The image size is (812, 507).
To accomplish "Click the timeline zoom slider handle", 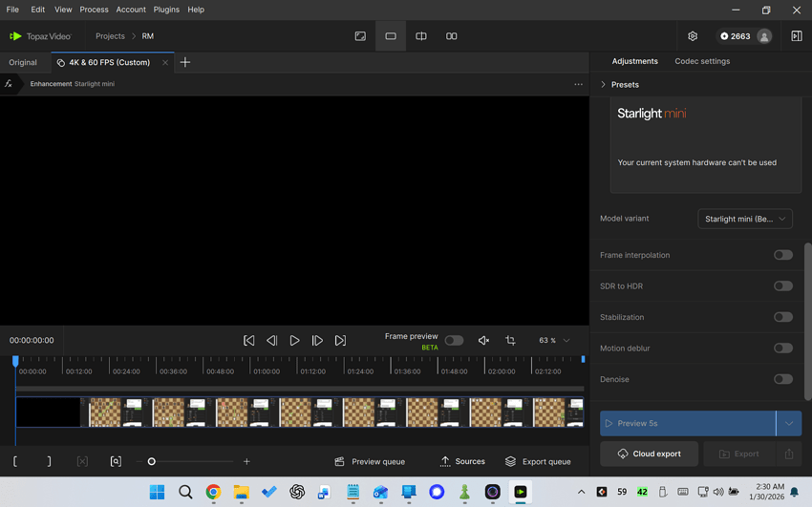I will click(x=151, y=461).
